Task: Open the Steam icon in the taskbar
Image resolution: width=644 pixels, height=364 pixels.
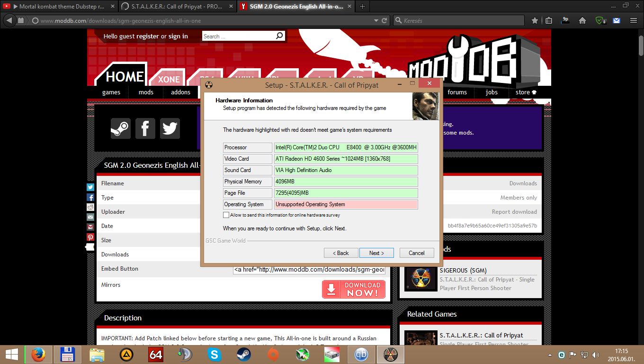Action: click(244, 355)
